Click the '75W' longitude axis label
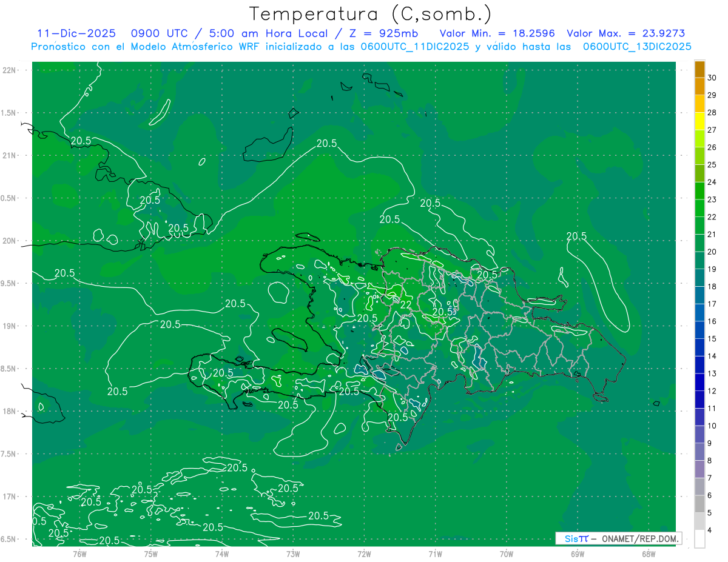The height and width of the screenshot is (562, 728). (x=151, y=554)
